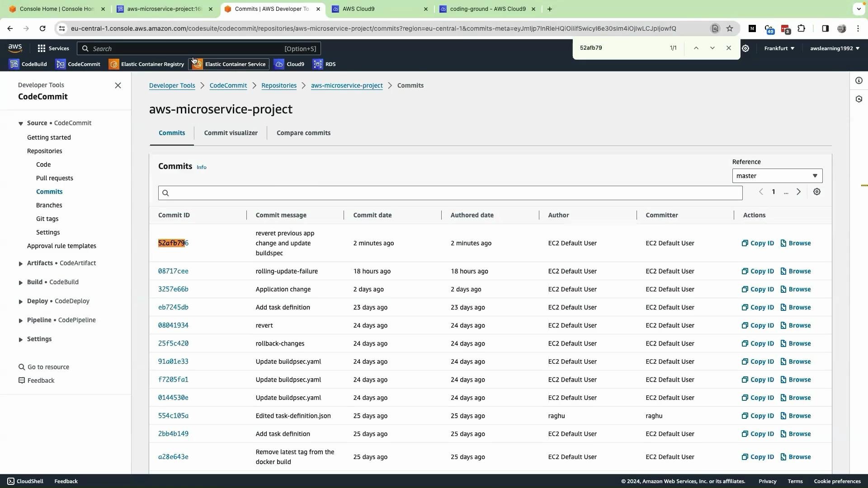This screenshot has height=488, width=868.
Task: Open the Reference master dropdown
Action: coord(777,176)
